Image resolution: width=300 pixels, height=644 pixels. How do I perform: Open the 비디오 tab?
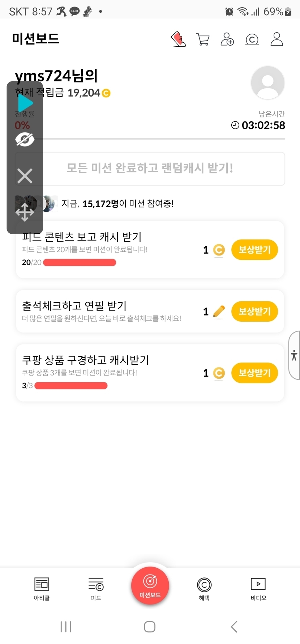tap(258, 589)
